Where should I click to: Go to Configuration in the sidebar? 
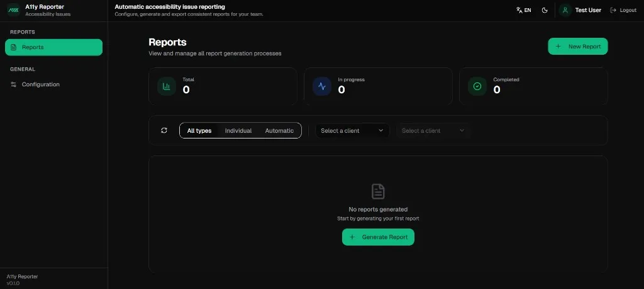click(x=41, y=84)
